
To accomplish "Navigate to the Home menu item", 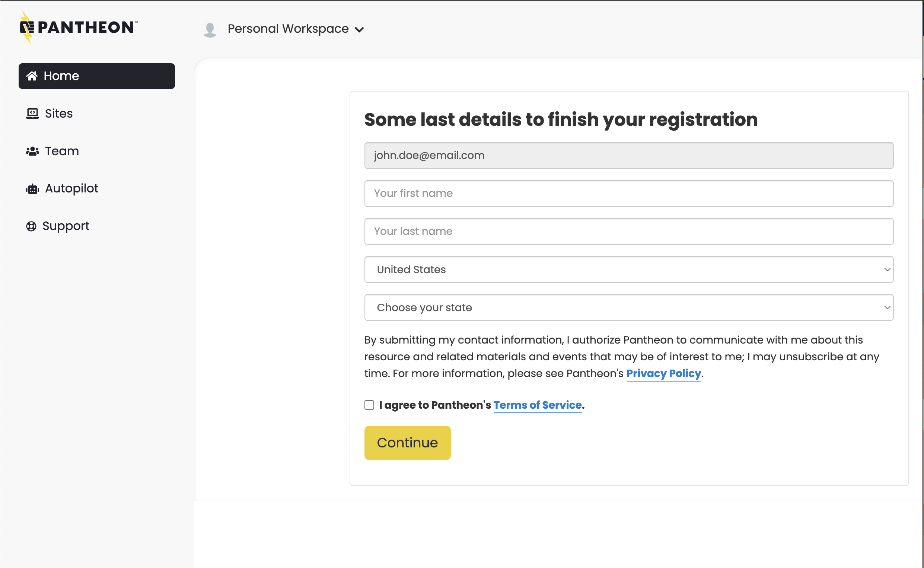I will [96, 76].
